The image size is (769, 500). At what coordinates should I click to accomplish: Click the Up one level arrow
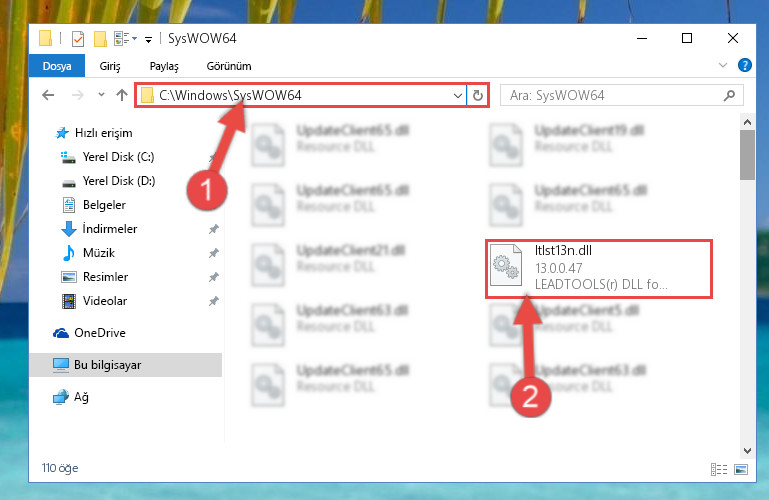tap(122, 95)
